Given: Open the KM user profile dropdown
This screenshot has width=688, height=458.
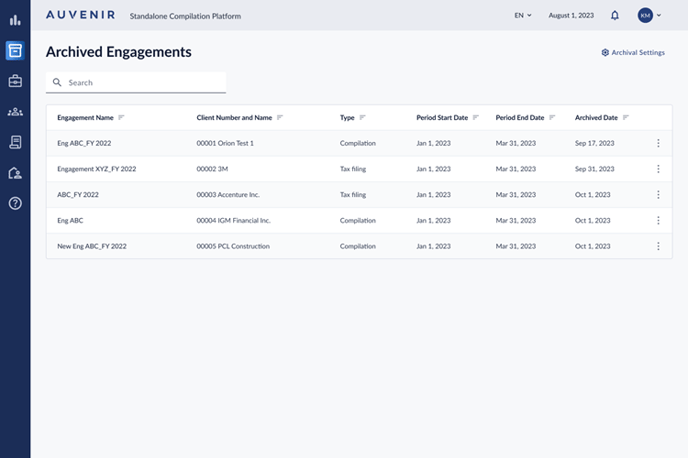Looking at the screenshot, I should click(x=649, y=16).
